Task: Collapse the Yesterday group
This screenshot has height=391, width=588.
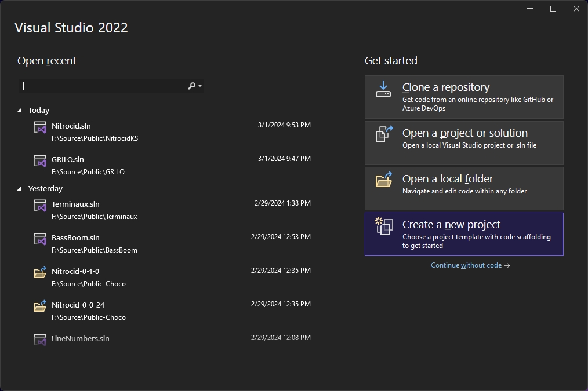Action: pos(19,188)
